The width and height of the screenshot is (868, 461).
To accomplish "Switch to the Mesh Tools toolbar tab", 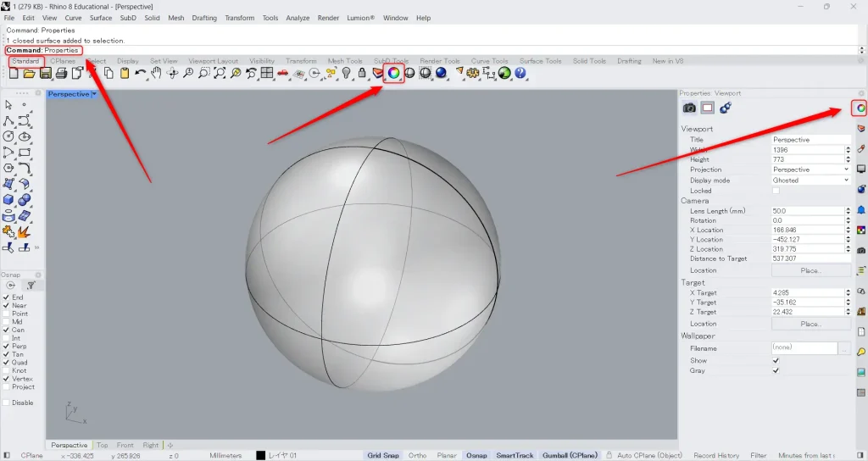I will point(345,61).
